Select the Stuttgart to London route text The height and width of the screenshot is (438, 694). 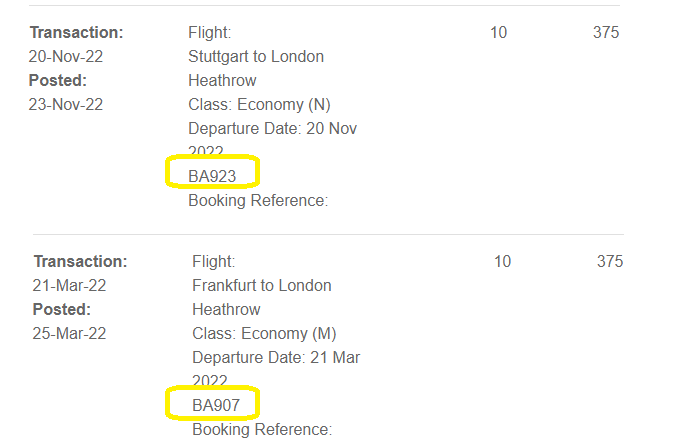click(256, 56)
